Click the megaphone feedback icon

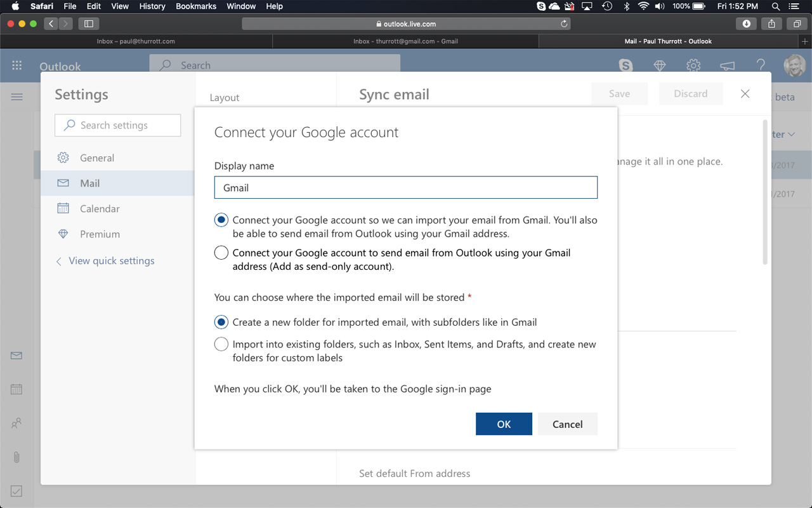click(727, 65)
